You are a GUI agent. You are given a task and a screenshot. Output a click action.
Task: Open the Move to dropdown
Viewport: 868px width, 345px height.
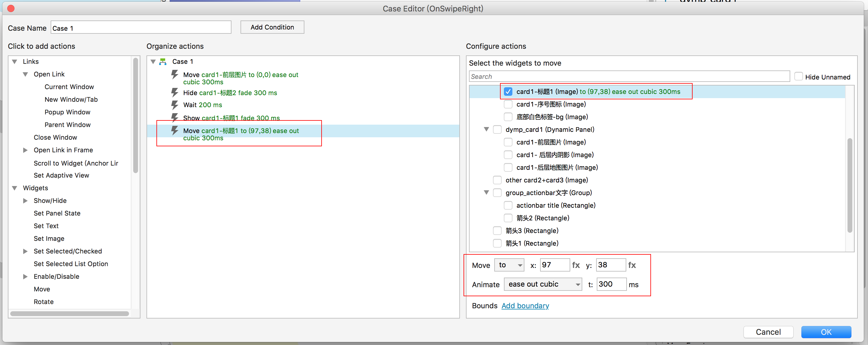click(x=509, y=265)
